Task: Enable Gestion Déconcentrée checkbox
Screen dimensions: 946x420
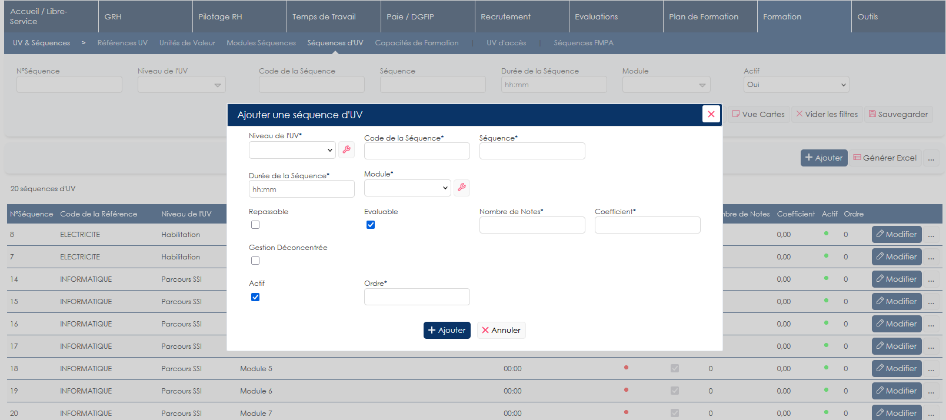Action: [255, 261]
